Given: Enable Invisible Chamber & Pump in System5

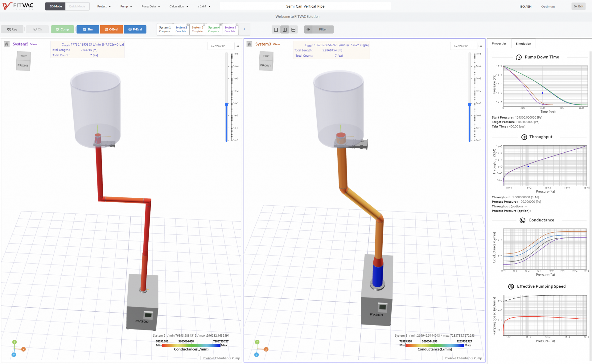Looking at the screenshot, I should pyautogui.click(x=199, y=358).
